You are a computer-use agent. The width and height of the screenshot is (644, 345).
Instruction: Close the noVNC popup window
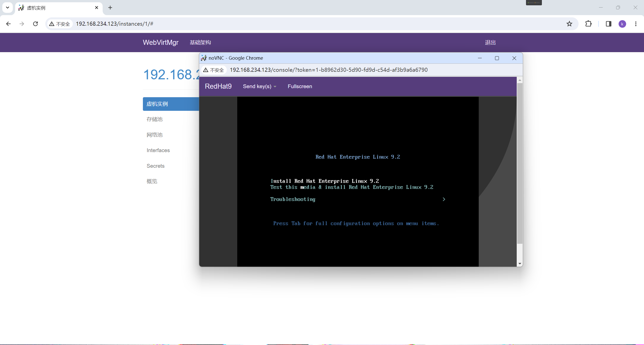(514, 58)
